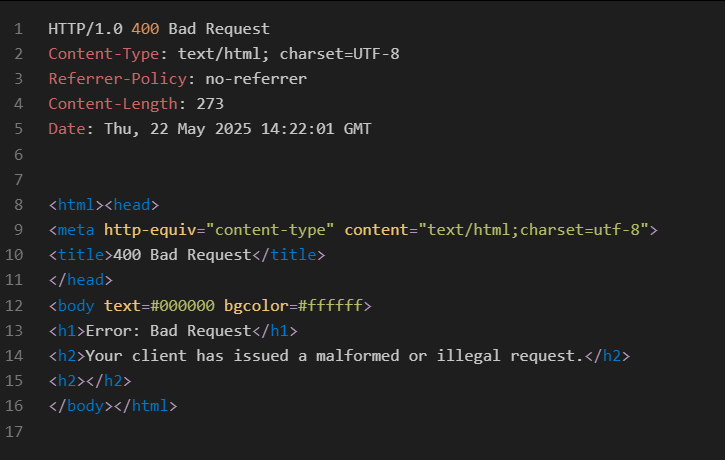Click line number 7 in the gutter

point(18,180)
